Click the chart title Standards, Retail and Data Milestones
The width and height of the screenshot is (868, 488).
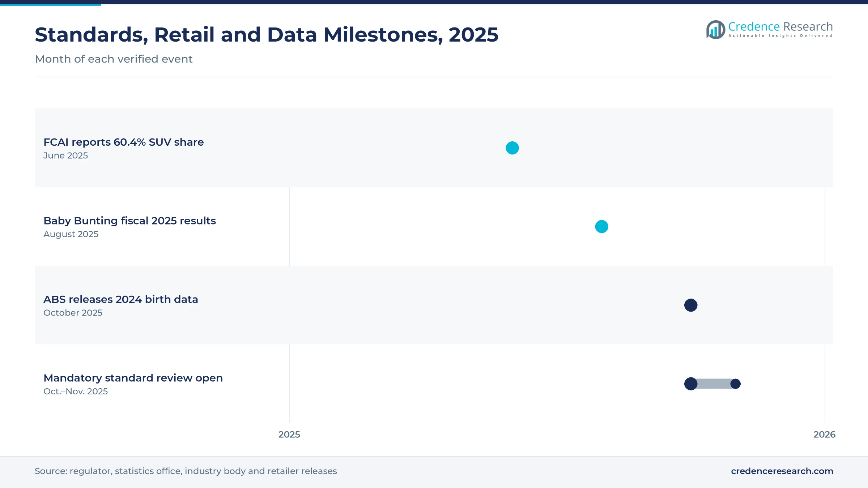[267, 35]
